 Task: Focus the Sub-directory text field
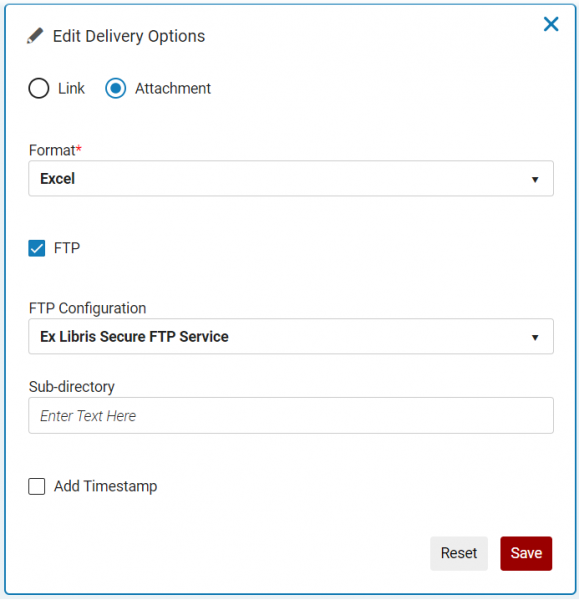pos(291,416)
